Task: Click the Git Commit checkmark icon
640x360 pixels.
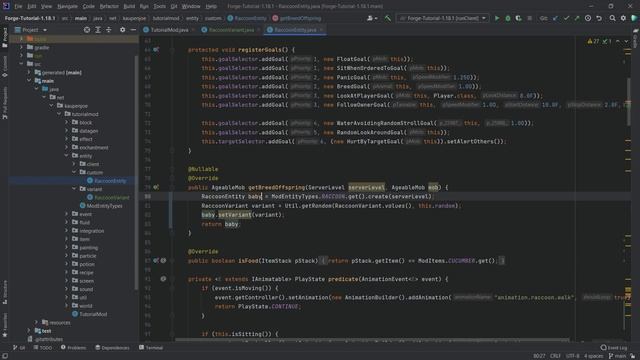Action: click(566, 18)
